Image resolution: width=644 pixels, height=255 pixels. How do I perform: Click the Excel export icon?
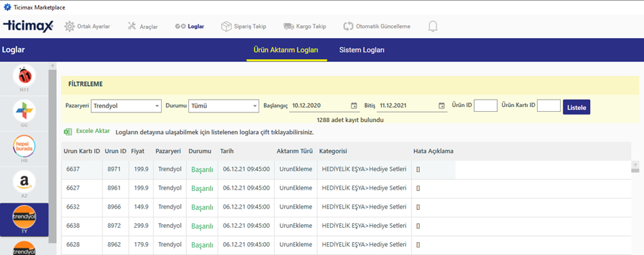coord(68,132)
